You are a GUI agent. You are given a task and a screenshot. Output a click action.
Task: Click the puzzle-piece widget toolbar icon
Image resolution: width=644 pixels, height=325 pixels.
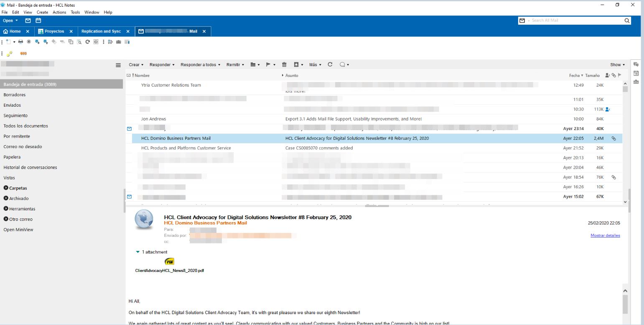tap(110, 42)
